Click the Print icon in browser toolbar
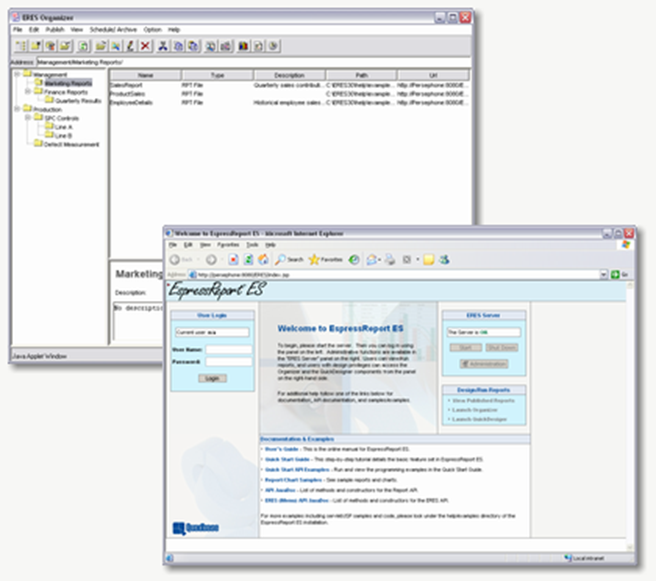The width and height of the screenshot is (656, 581). 390,259
